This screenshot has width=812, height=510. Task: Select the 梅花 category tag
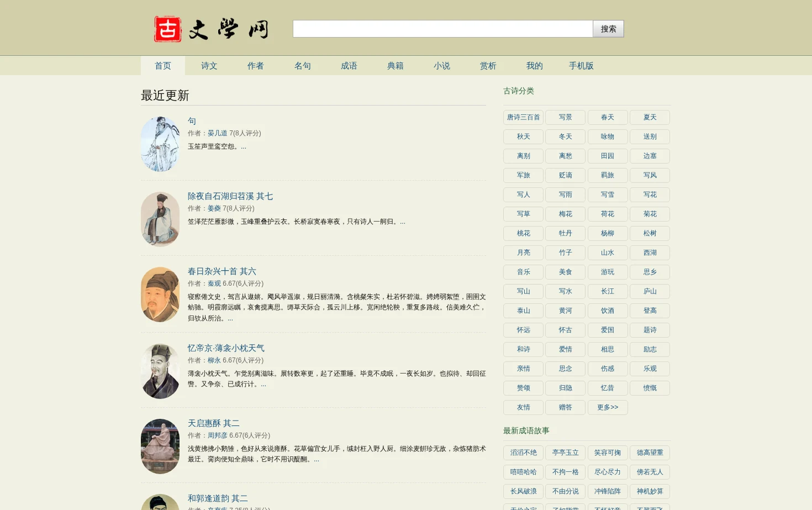click(565, 214)
